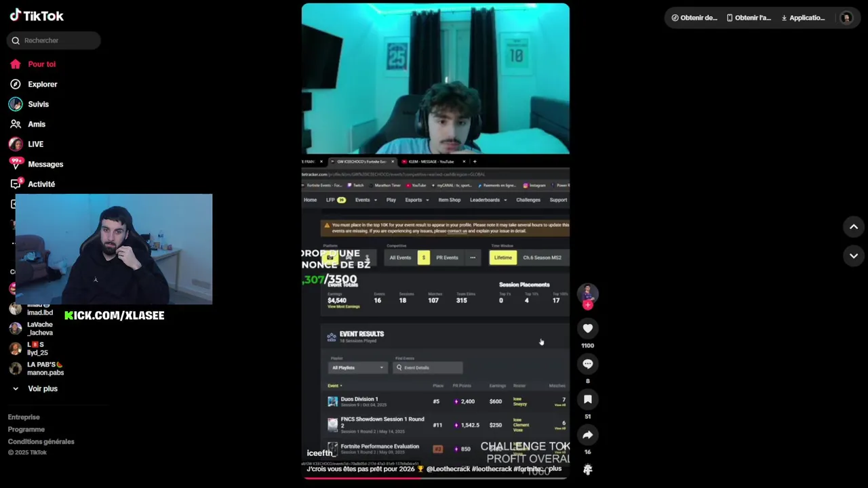The image size is (868, 488).
Task: Save the video with the bookmark icon
Action: pos(588,399)
